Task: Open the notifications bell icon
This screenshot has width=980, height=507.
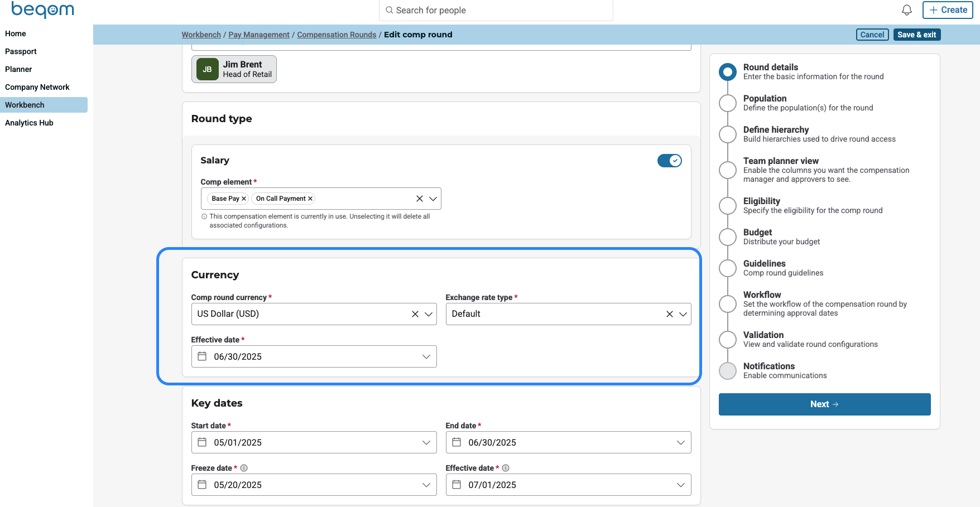Action: point(906,10)
